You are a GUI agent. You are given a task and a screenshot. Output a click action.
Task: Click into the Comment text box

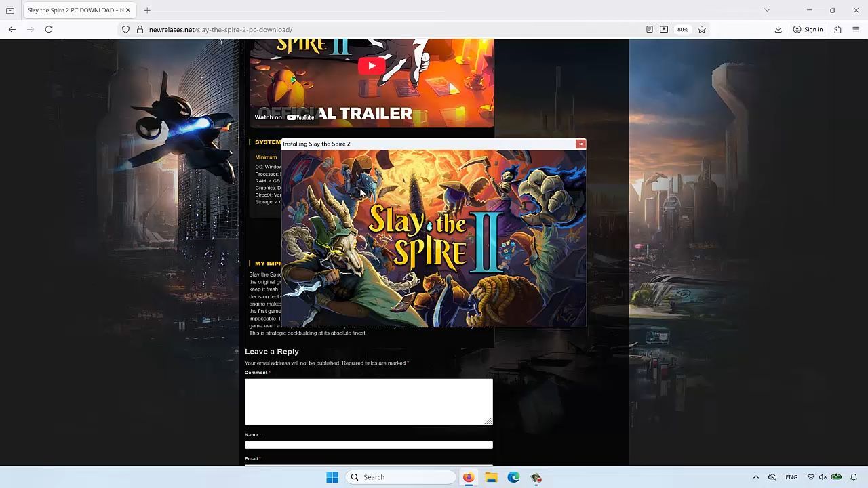click(368, 401)
